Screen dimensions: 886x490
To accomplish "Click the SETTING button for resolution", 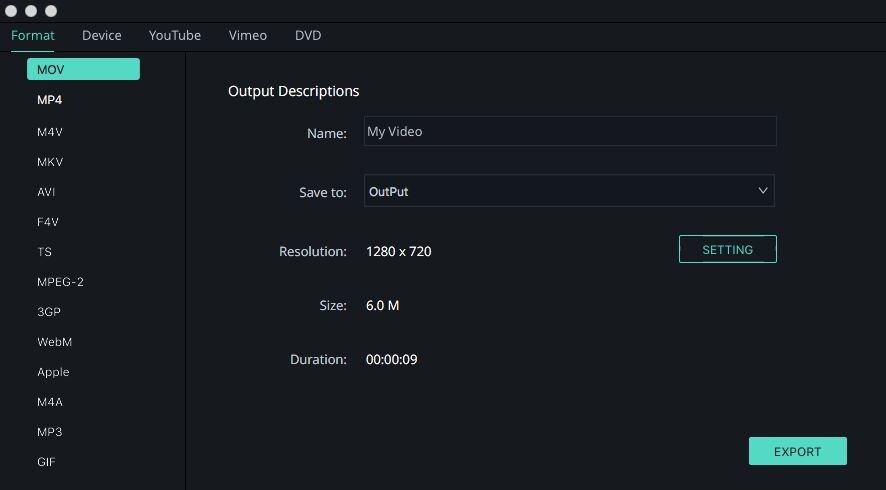I will pos(727,250).
